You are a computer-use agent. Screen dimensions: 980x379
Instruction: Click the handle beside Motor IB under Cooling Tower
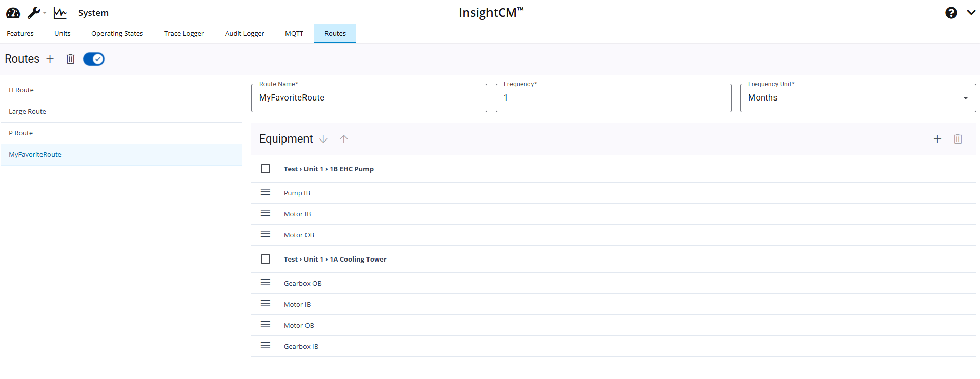pyautogui.click(x=266, y=303)
